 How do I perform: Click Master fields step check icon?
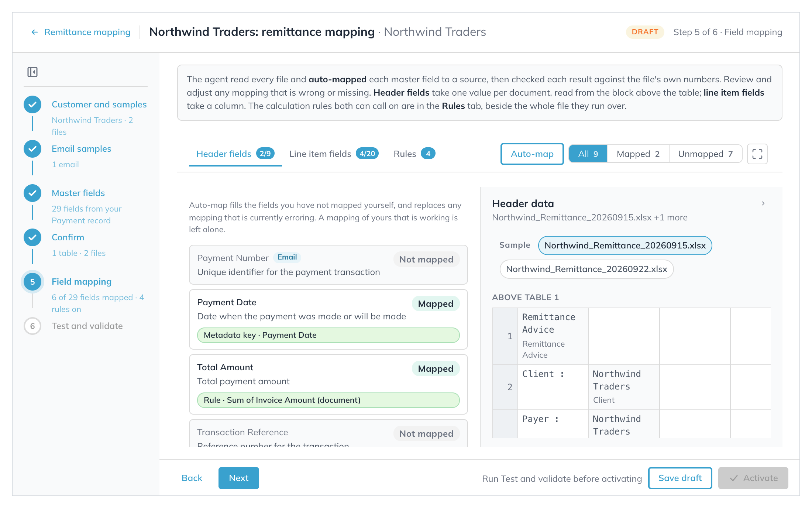click(x=32, y=193)
